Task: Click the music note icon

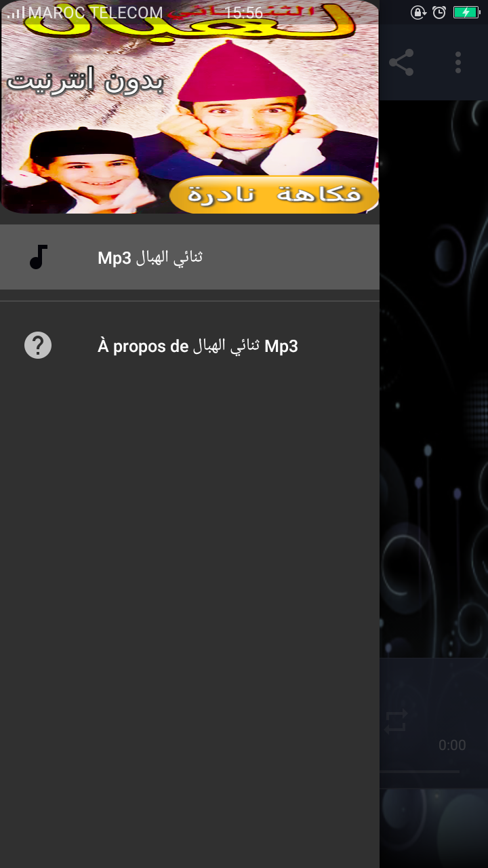Action: [39, 257]
